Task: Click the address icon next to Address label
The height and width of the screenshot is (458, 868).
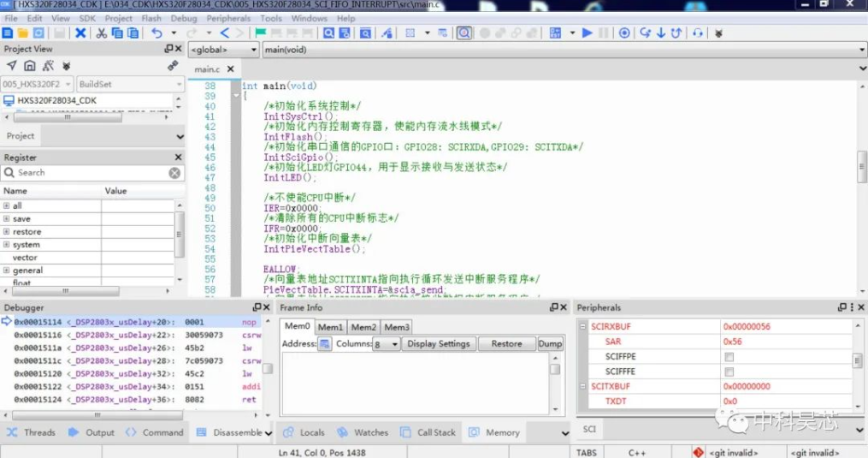Action: point(324,344)
